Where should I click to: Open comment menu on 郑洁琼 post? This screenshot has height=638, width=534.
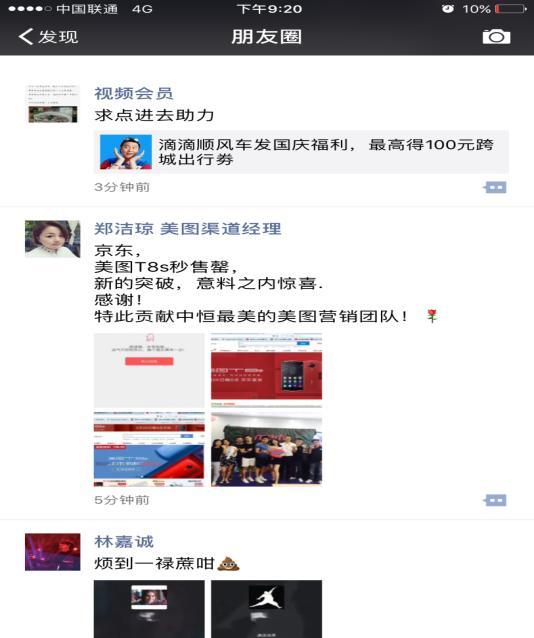495,500
